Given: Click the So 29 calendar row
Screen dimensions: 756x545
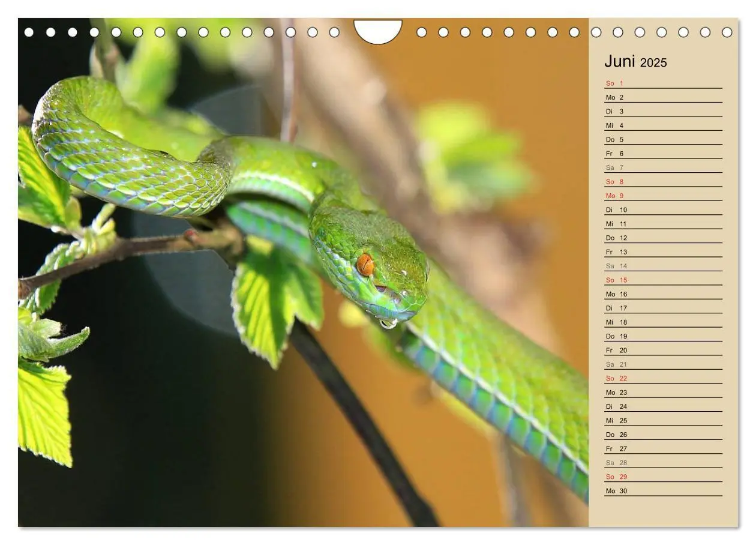Looking at the screenshot, I should 663,477.
